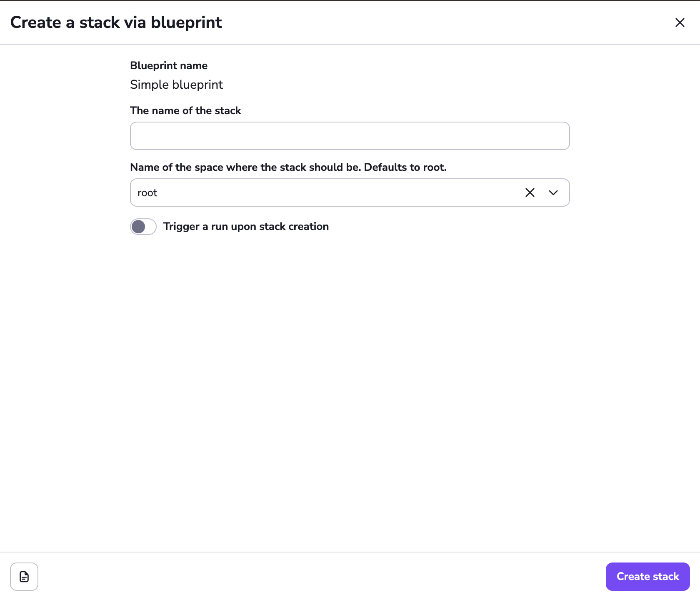Click the "Create a stack via blueprint" title
The image size is (700, 600).
tap(117, 22)
